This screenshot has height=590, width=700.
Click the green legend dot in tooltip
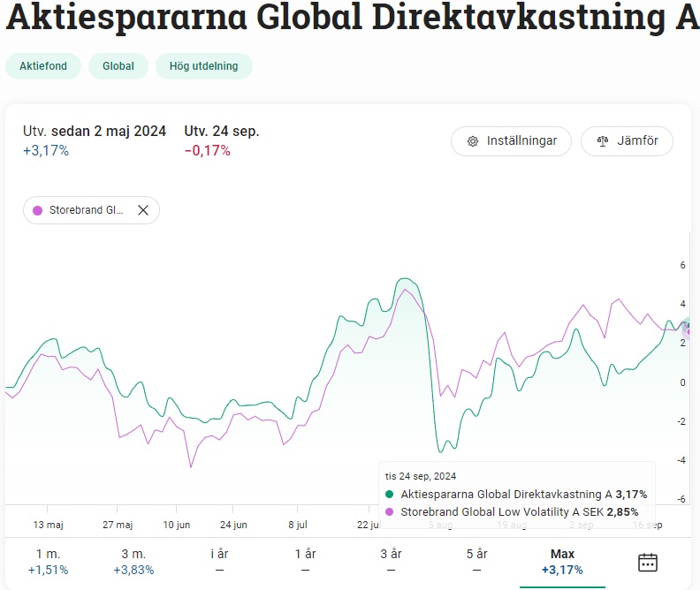(x=389, y=494)
